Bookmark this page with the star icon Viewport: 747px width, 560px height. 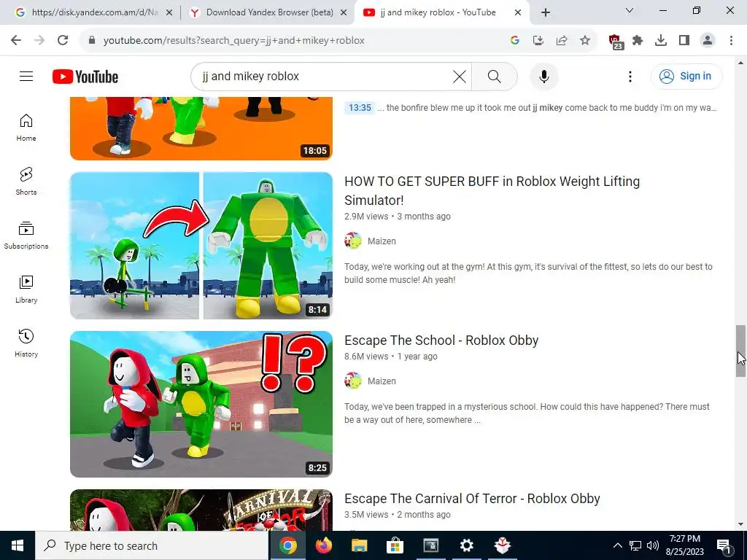coord(585,41)
